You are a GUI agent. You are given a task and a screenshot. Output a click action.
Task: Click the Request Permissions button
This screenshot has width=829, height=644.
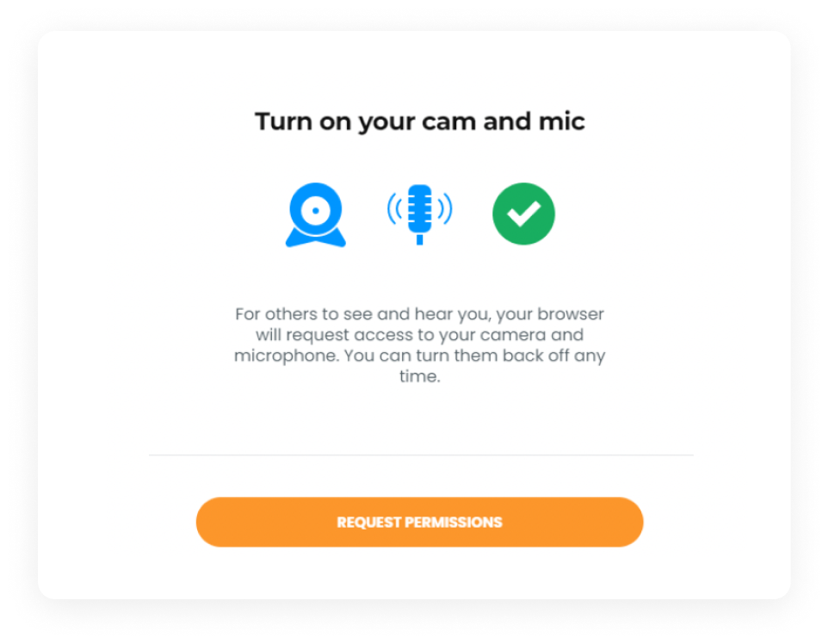pyautogui.click(x=420, y=522)
